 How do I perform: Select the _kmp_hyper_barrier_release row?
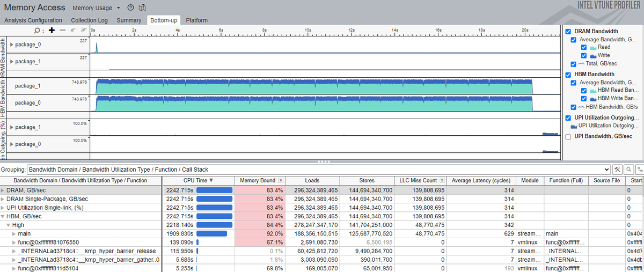322,251
